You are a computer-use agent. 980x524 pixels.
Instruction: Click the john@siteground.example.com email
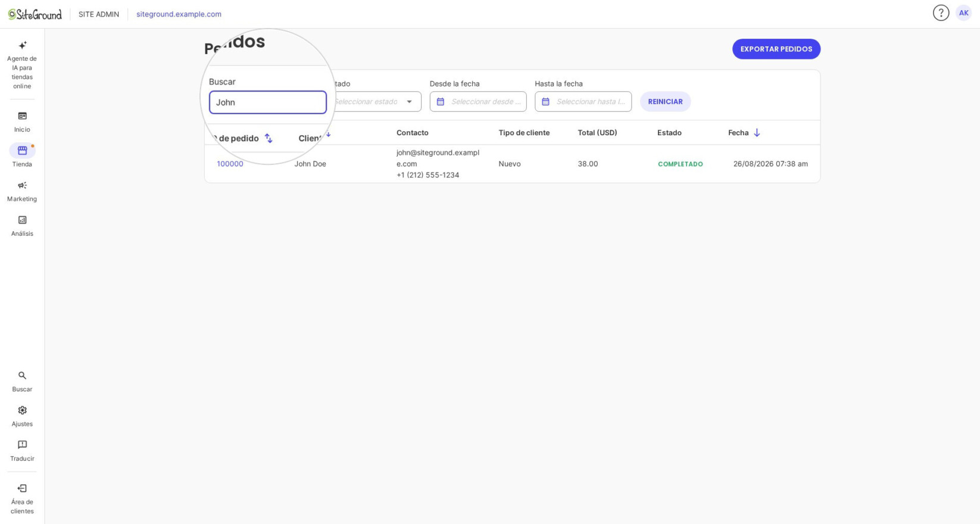point(438,158)
